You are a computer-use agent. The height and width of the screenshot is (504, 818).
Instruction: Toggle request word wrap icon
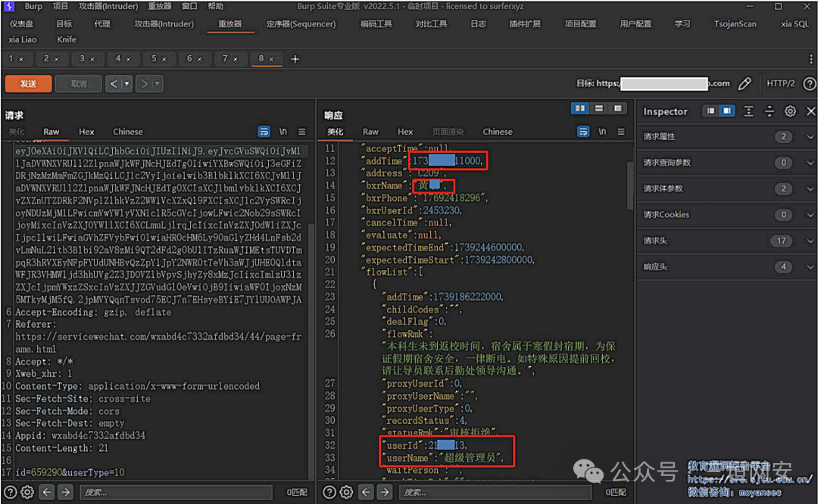point(264,132)
